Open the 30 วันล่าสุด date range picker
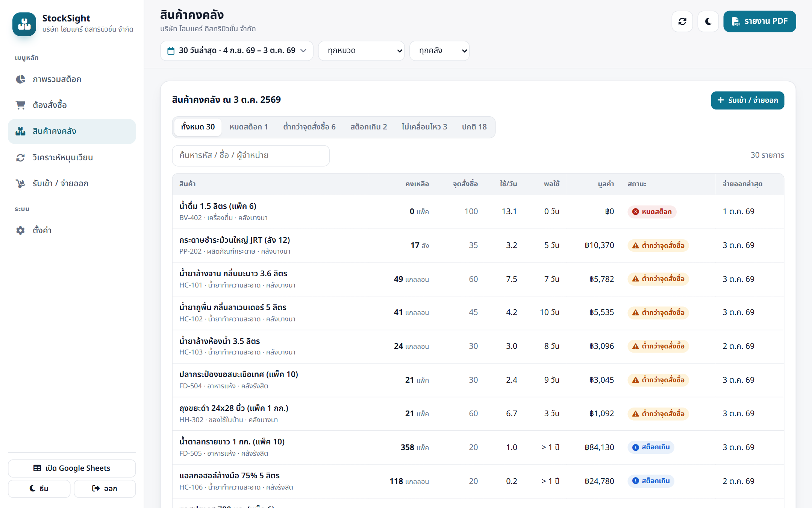Viewport: 812px width, 508px height. click(x=237, y=51)
